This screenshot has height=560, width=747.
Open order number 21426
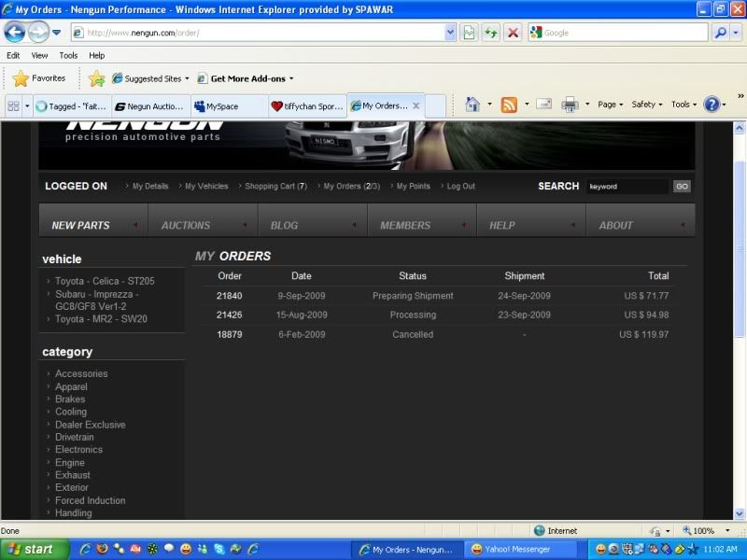[x=229, y=315]
